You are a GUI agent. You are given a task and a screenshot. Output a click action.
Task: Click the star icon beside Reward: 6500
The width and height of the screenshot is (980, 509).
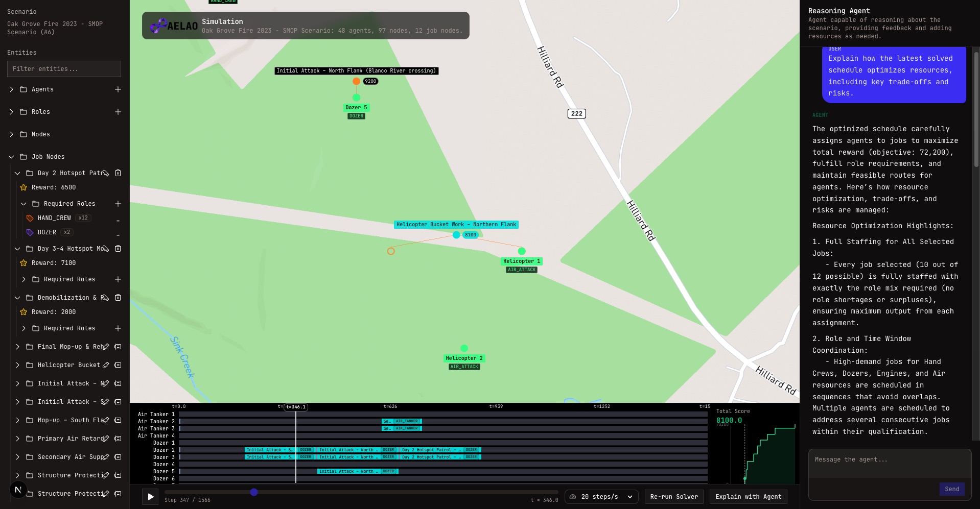24,187
